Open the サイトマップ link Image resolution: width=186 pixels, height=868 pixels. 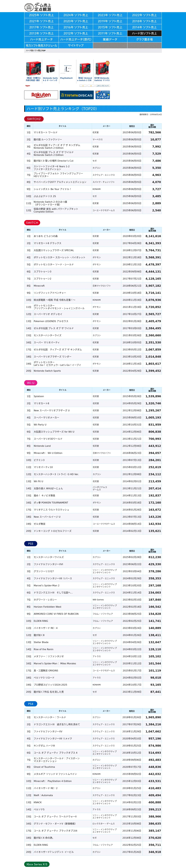tap(76, 45)
